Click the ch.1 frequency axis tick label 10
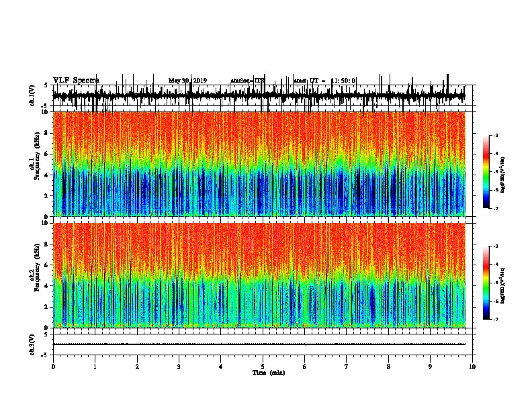The width and height of the screenshot is (532, 411). pos(46,112)
